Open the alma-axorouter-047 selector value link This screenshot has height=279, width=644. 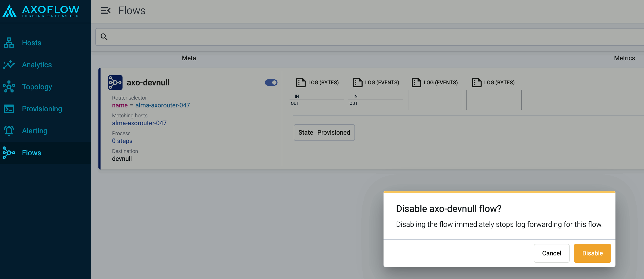pyautogui.click(x=163, y=105)
